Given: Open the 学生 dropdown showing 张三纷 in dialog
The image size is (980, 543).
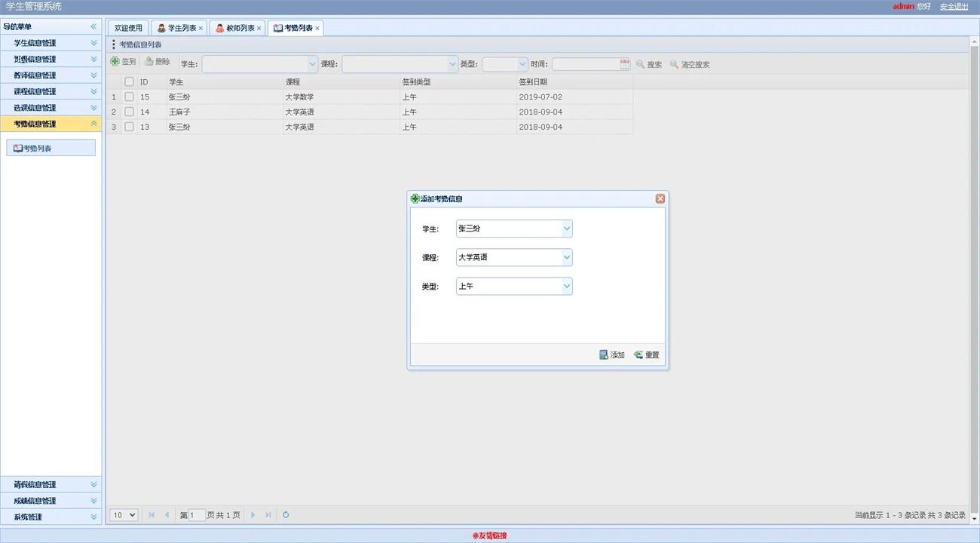Looking at the screenshot, I should pos(567,229).
